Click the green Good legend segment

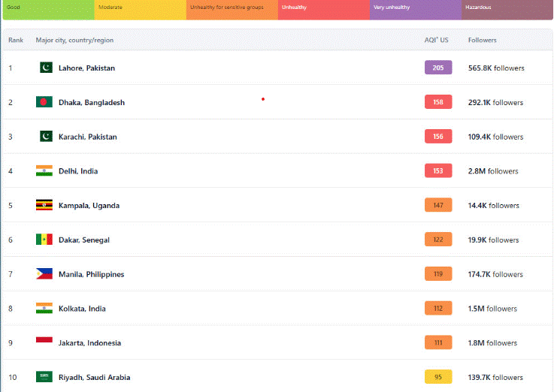[x=48, y=9]
